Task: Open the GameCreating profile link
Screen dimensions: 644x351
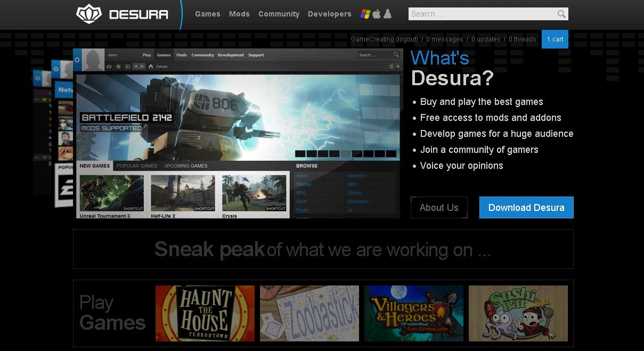Action: tap(372, 39)
